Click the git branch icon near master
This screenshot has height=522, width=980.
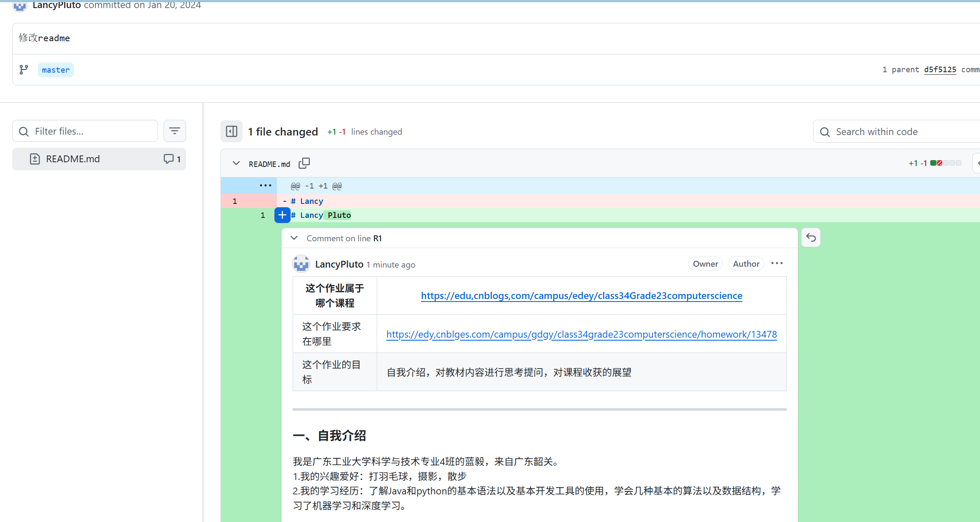(24, 70)
